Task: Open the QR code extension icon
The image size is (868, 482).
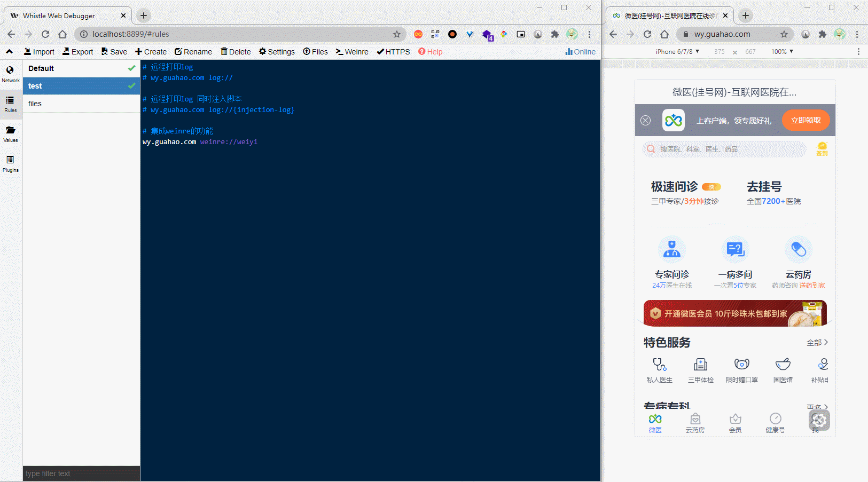Action: point(435,34)
